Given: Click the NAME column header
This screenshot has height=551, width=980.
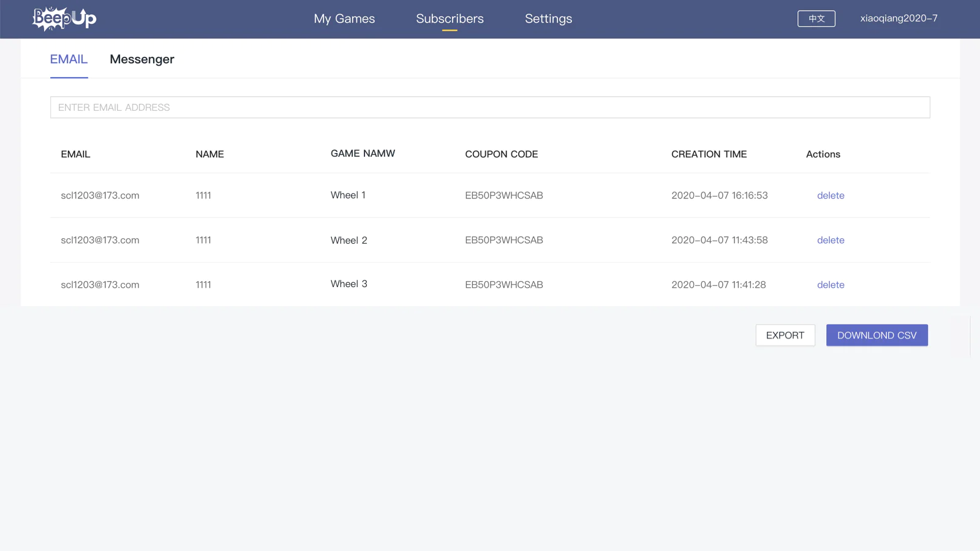Looking at the screenshot, I should coord(209,154).
